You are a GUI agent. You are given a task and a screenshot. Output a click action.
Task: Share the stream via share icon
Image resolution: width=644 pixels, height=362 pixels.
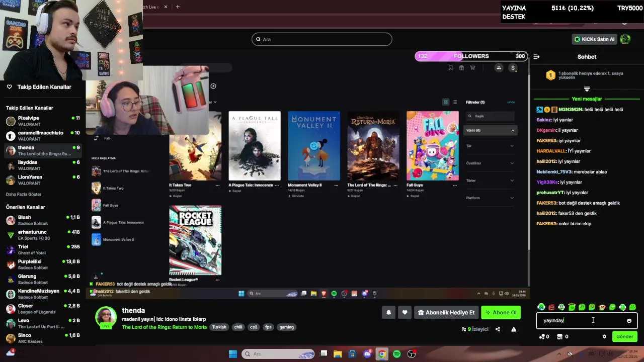click(498, 329)
